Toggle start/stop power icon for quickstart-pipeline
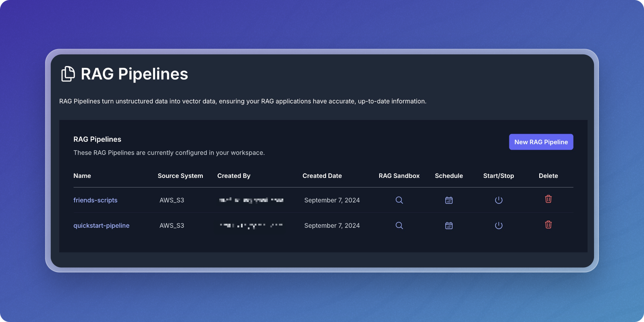The width and height of the screenshot is (644, 322). click(499, 225)
